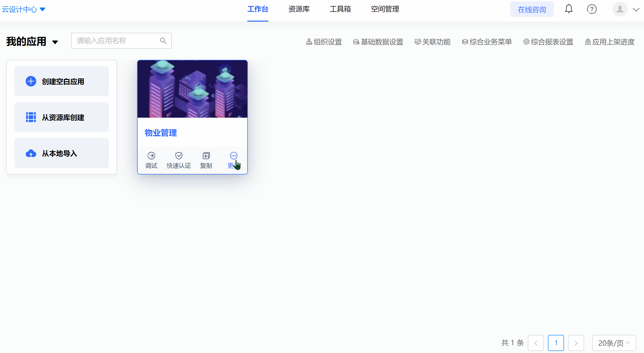Open the user avatar icon
This screenshot has width=644, height=353.
point(620,9)
